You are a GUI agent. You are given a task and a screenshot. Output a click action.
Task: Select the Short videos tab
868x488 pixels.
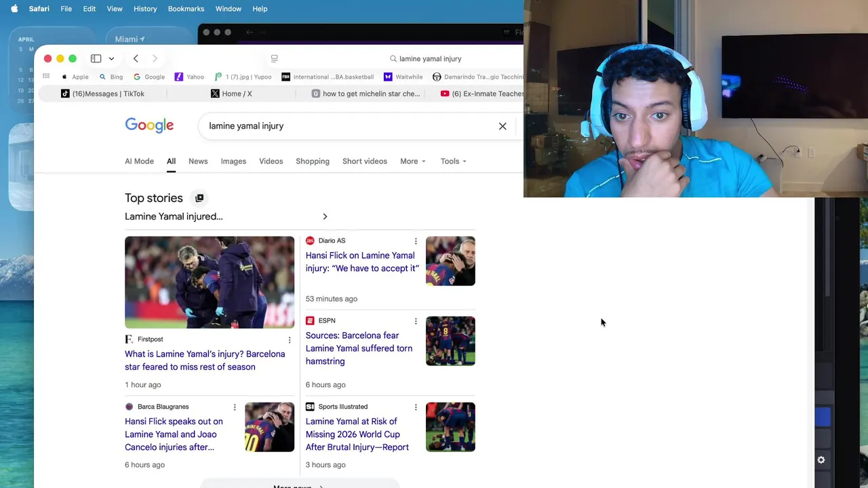(x=365, y=161)
